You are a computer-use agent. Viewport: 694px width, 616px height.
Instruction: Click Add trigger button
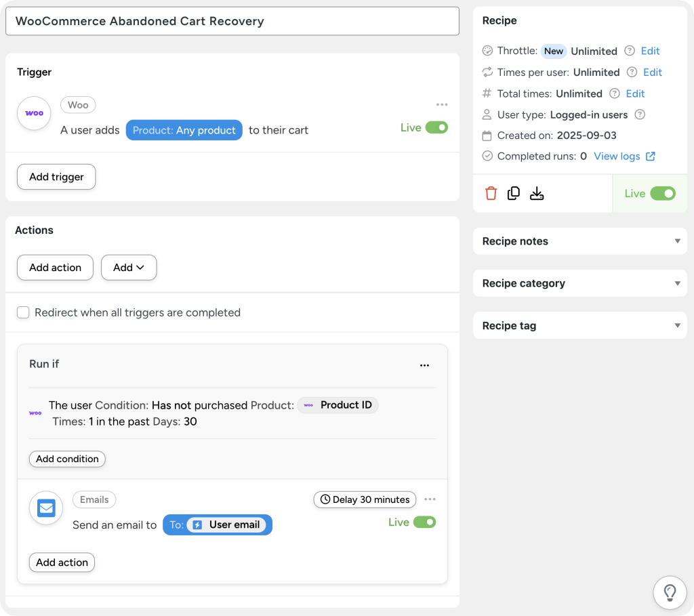click(x=56, y=176)
